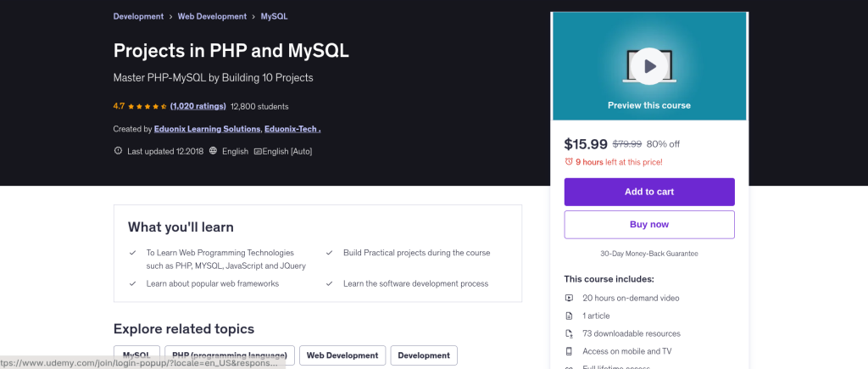Go to Web Development breadcrumb
The width and height of the screenshot is (868, 369).
212,16
